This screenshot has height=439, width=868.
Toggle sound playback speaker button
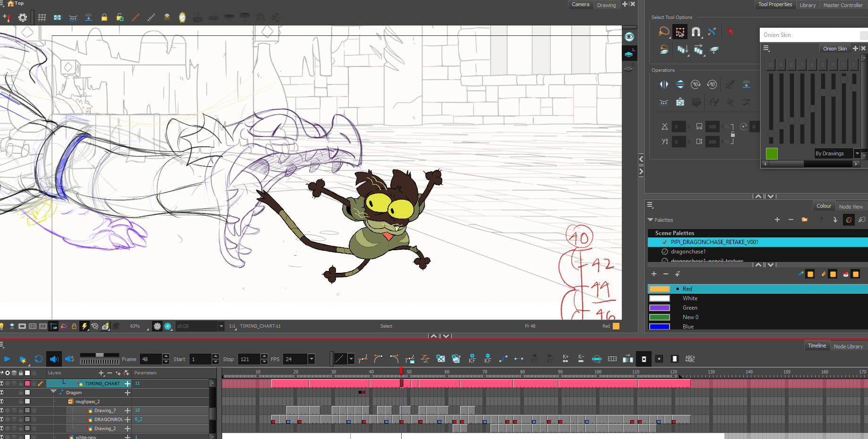(x=54, y=359)
